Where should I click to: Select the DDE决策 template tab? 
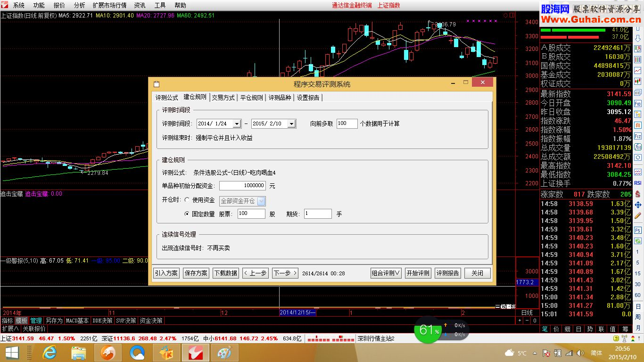coord(102,321)
